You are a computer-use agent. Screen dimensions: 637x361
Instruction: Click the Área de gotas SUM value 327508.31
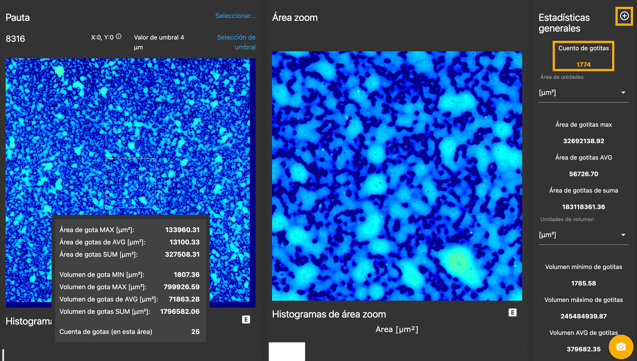(x=182, y=255)
